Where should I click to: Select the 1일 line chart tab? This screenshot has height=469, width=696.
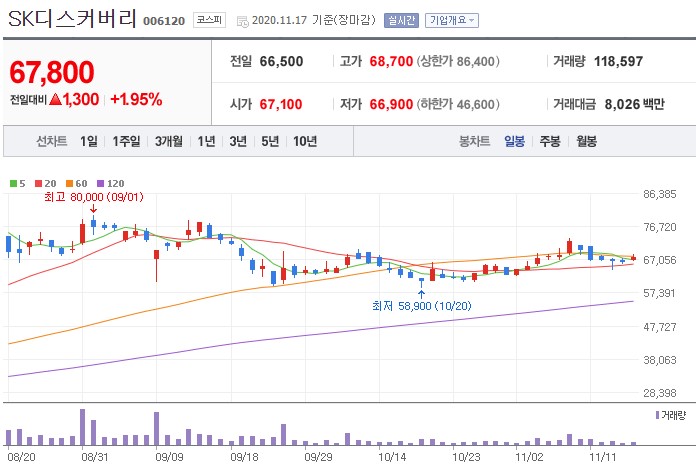click(x=89, y=142)
